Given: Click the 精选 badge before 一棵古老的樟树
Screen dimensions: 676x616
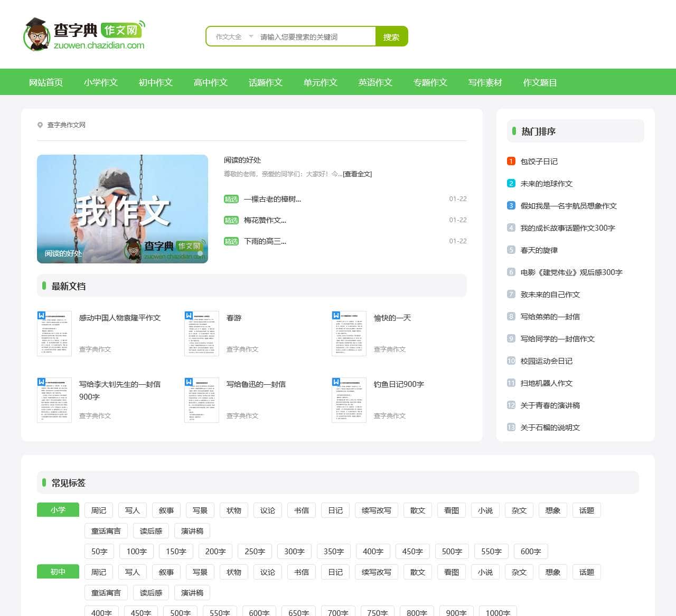Looking at the screenshot, I should coord(232,199).
